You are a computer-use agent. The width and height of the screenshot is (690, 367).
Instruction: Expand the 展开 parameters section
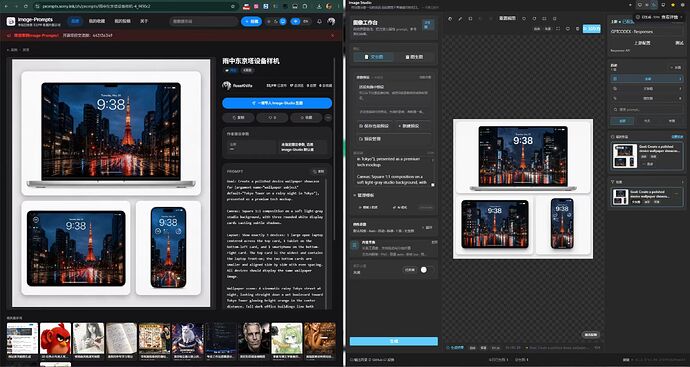point(427,228)
